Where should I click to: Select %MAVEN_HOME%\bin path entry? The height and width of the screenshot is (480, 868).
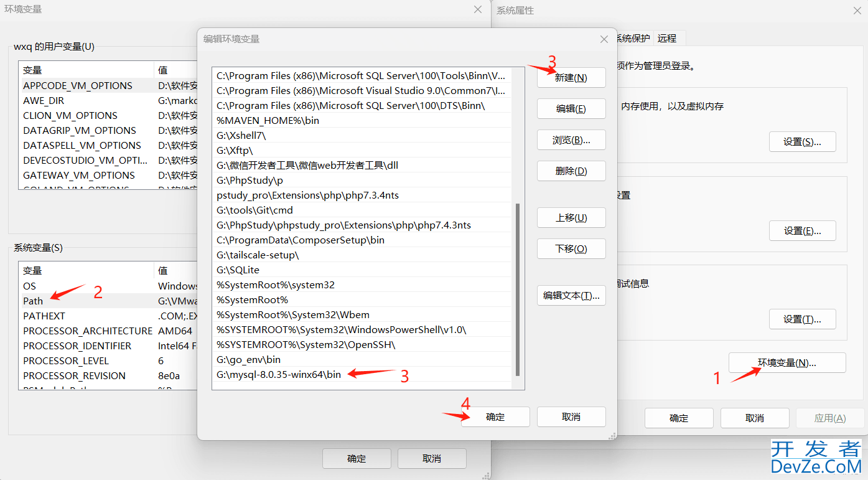(362, 121)
